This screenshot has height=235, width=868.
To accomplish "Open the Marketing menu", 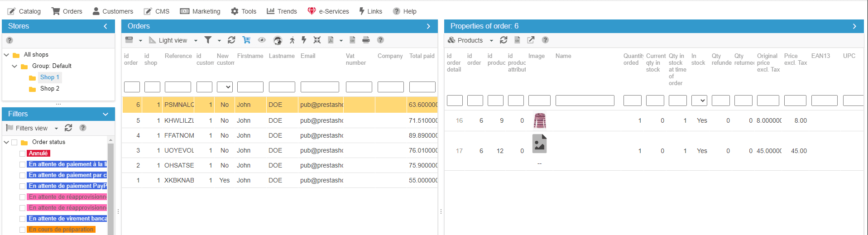I will (200, 11).
